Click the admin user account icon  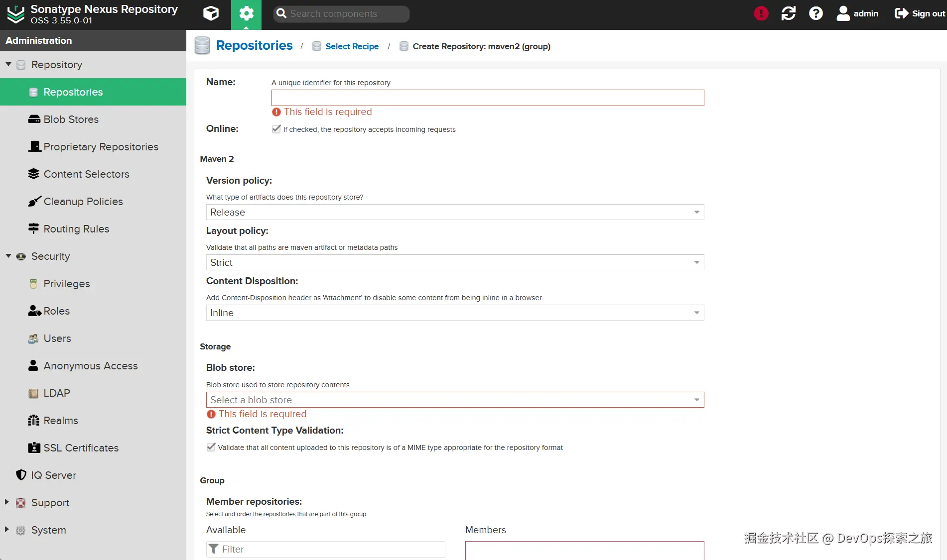(843, 13)
